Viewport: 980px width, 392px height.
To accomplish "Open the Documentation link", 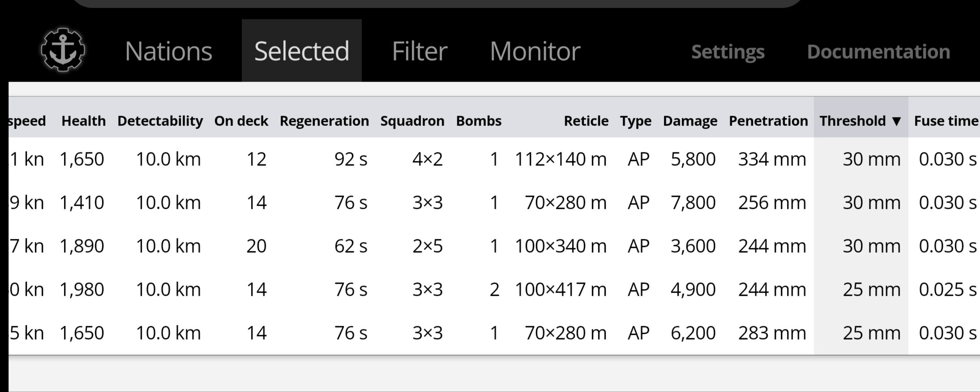I will coord(878,52).
